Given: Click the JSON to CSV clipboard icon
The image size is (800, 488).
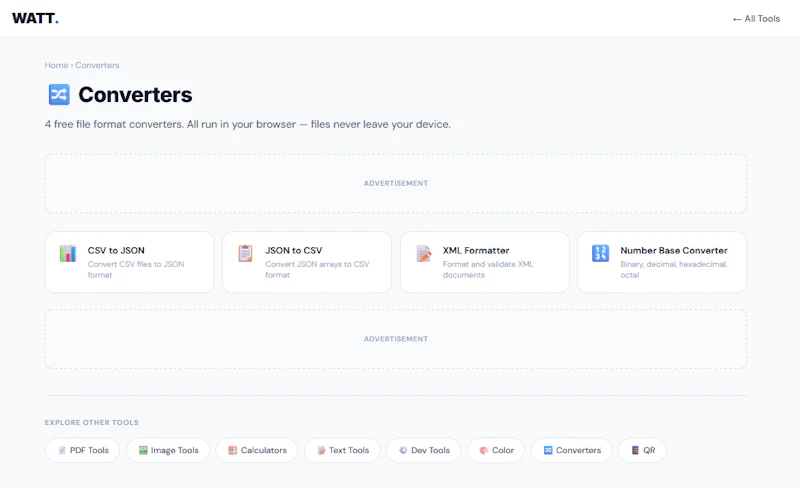Looking at the screenshot, I should click(x=245, y=253).
